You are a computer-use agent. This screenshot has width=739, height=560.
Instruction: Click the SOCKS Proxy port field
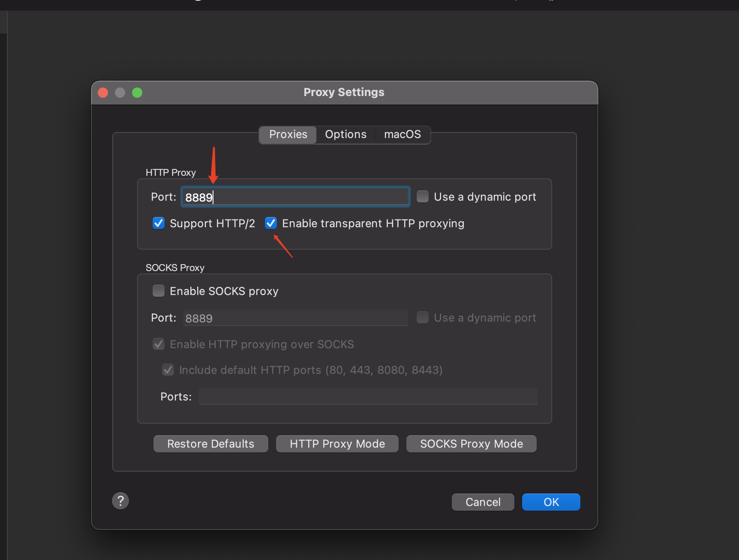[x=295, y=318]
